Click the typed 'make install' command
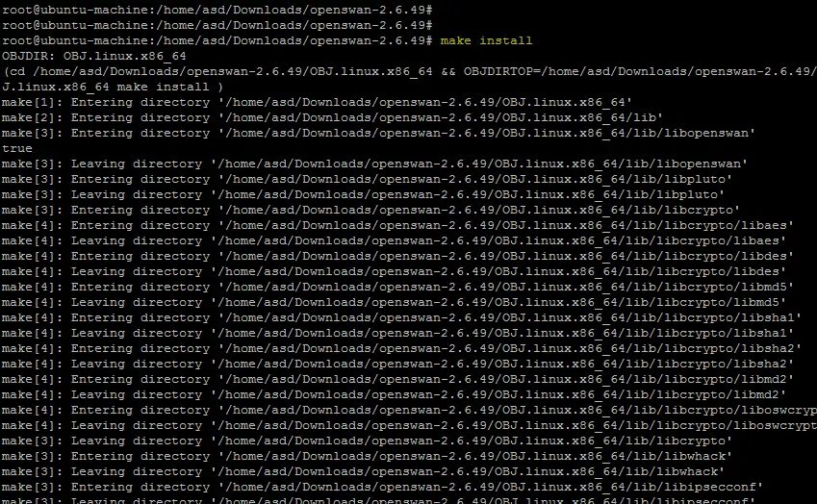Viewport: 817px width, 504px height. click(x=486, y=40)
